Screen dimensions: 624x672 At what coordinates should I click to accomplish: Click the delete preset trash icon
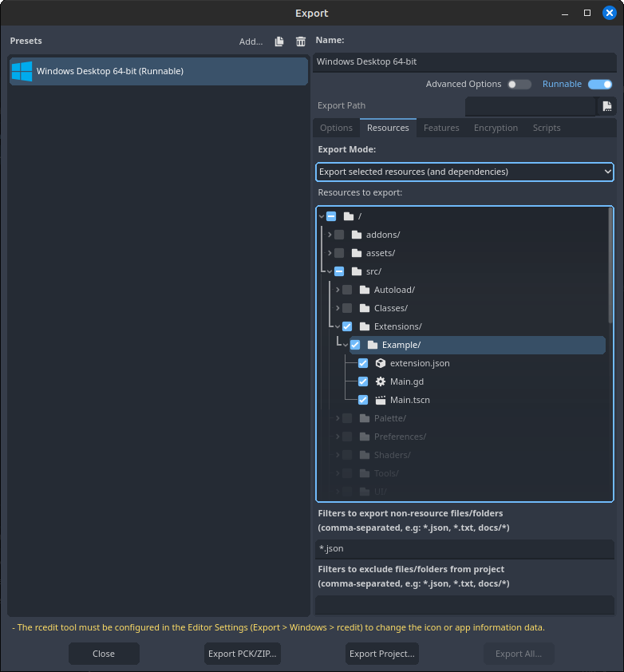(301, 42)
